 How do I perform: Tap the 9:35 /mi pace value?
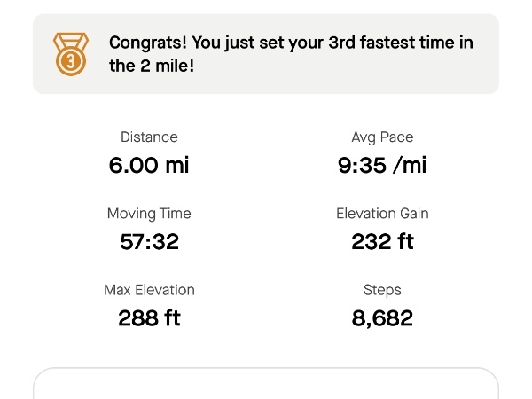point(382,165)
